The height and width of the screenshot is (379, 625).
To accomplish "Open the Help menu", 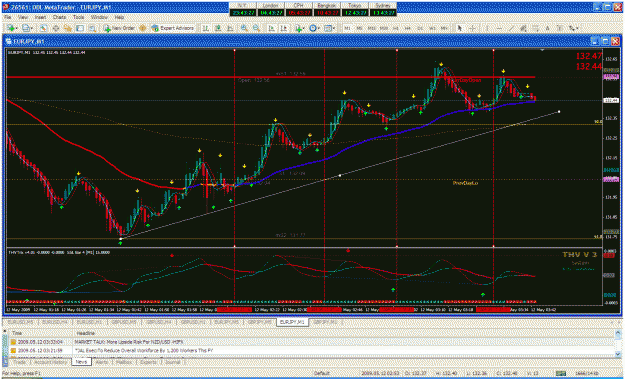I will [119, 18].
